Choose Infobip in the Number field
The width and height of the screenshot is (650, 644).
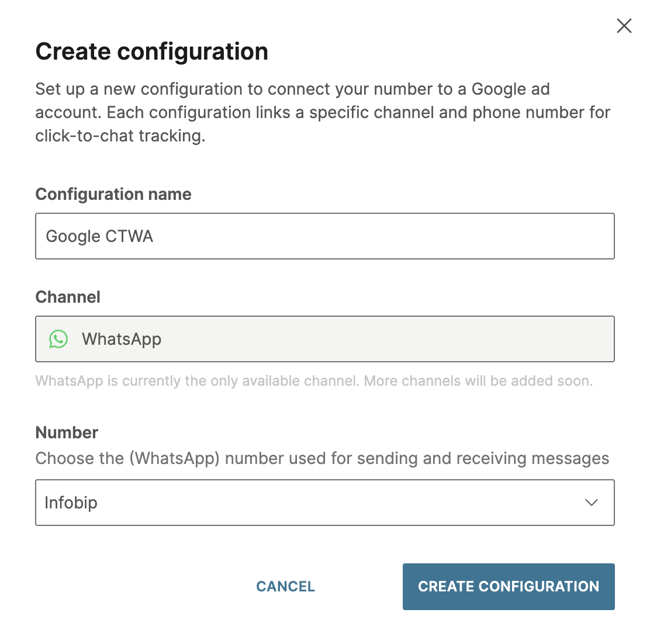(325, 503)
